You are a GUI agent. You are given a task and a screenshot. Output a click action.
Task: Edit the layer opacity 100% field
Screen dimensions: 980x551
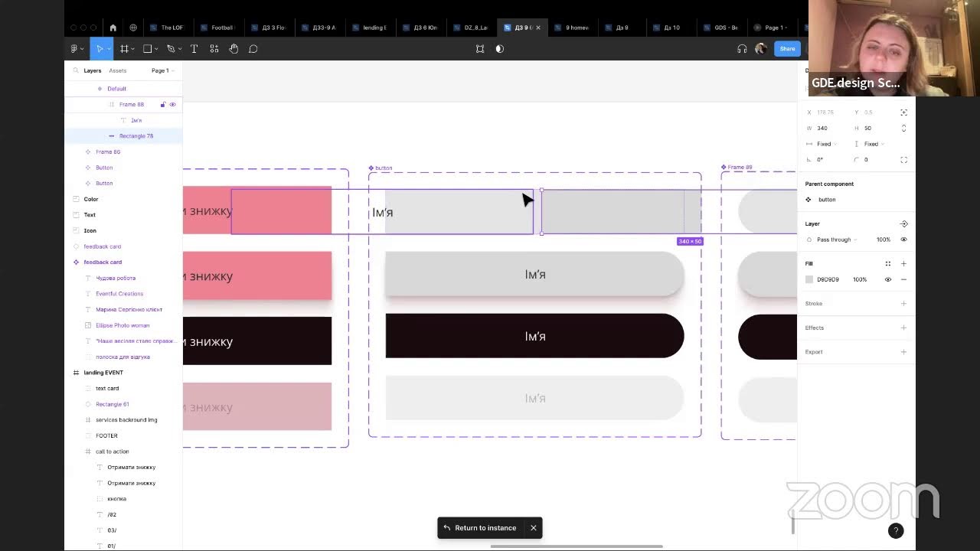coord(884,240)
